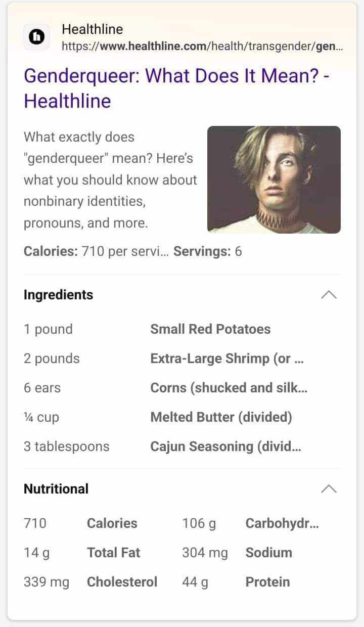
Task: Click the Healthline favicon icon
Action: click(37, 37)
